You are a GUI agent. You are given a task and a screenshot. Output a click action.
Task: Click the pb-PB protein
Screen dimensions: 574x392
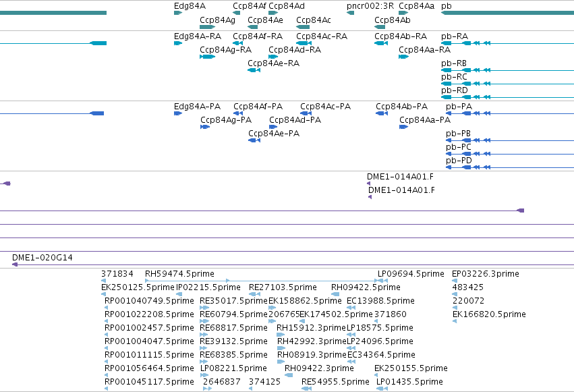point(510,140)
